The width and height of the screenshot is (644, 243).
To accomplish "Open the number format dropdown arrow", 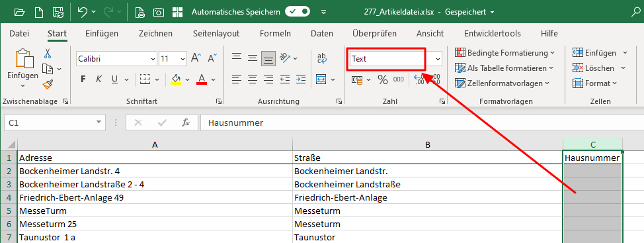I will (438, 59).
